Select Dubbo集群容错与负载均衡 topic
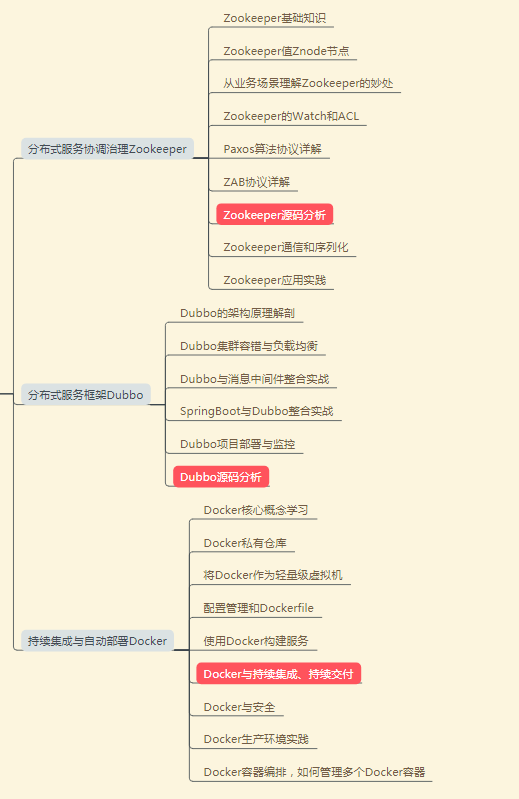 coord(249,346)
